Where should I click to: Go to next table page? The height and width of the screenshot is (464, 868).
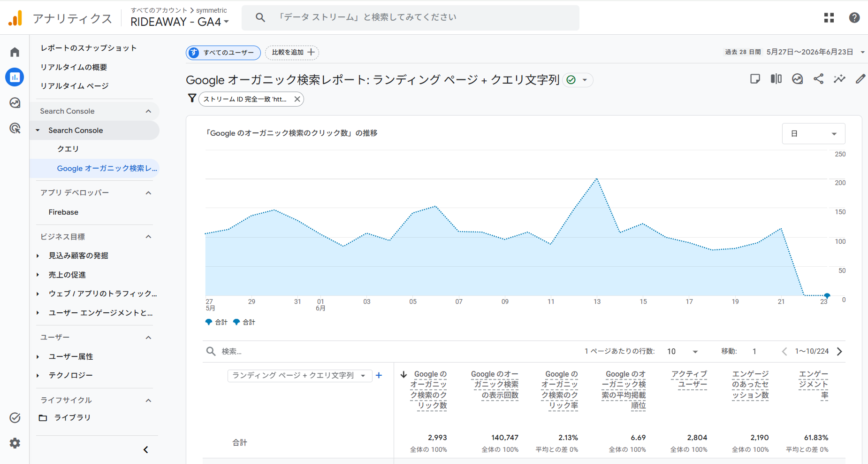[840, 351]
